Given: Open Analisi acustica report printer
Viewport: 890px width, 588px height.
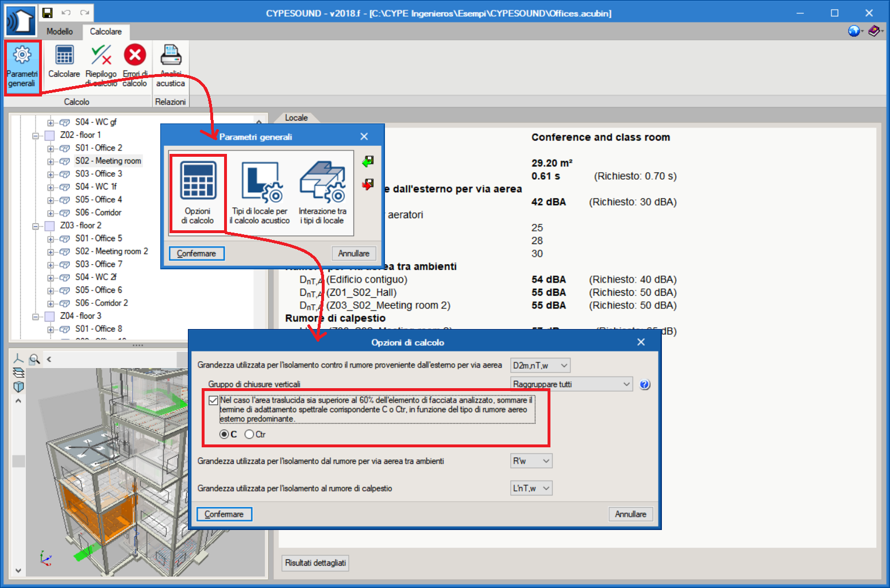Looking at the screenshot, I should coord(171,65).
